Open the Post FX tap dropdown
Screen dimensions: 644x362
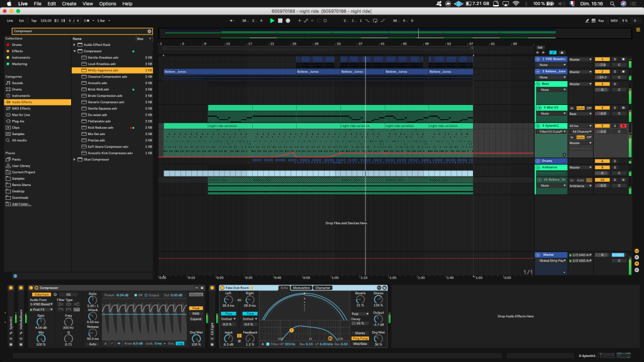[41, 309]
